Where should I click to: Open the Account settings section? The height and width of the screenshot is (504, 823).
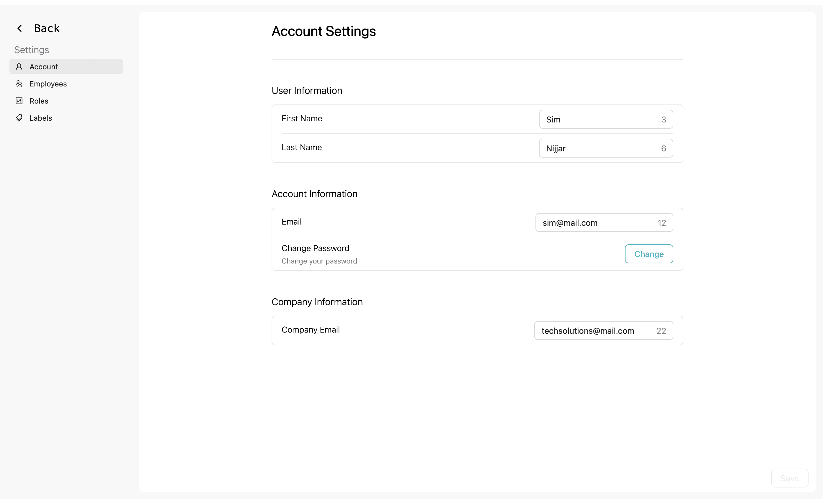tap(66, 67)
